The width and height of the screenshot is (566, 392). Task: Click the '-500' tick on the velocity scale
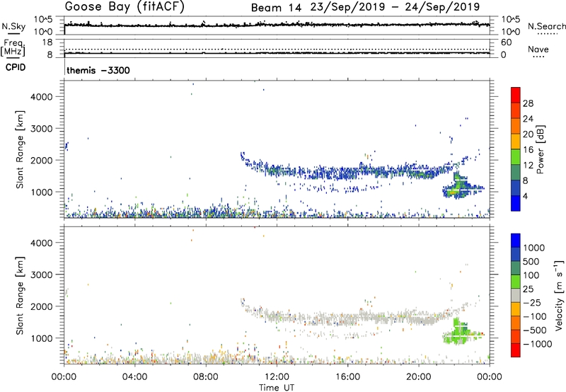pos(535,330)
